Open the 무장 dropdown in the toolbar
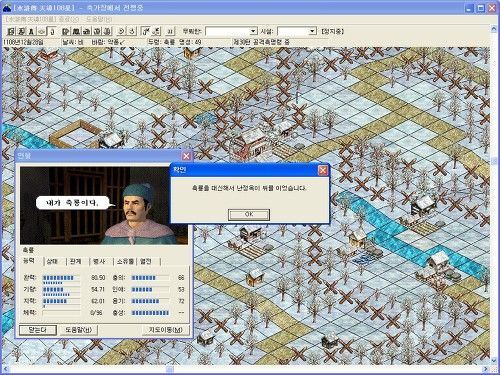 (x=231, y=31)
